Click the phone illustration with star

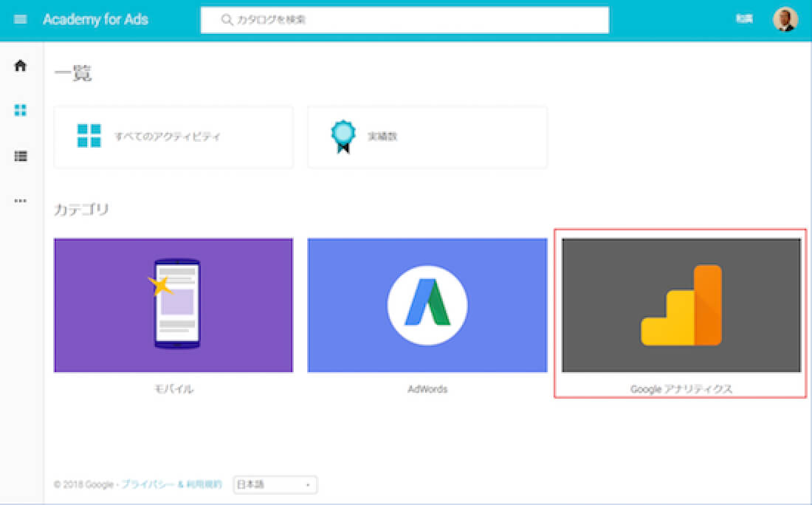(x=174, y=304)
